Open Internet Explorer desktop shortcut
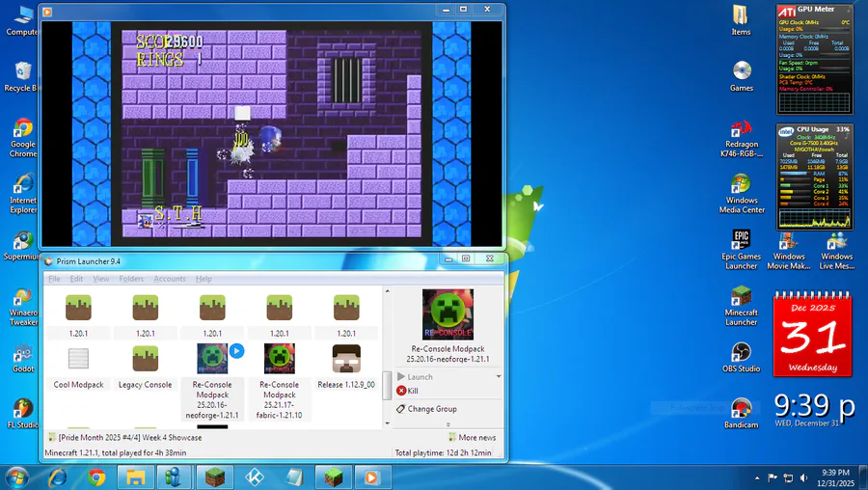Viewport: 868px width, 490px height. (23, 194)
